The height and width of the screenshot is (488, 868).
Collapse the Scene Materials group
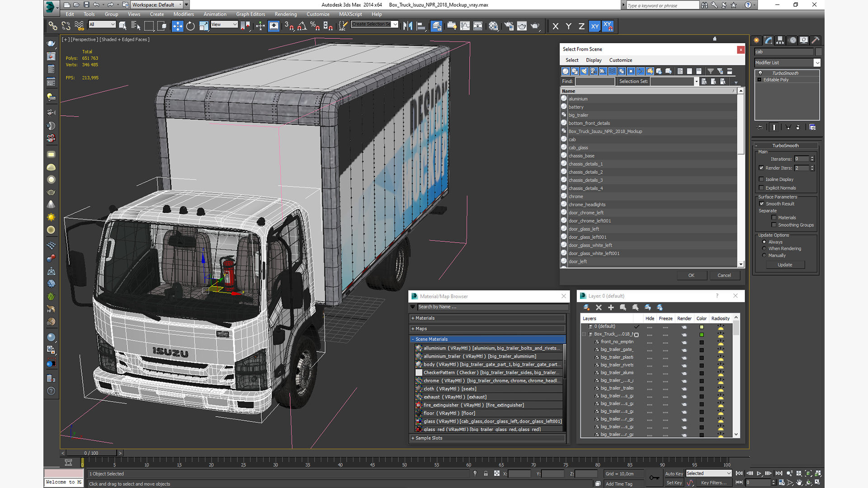pos(487,339)
